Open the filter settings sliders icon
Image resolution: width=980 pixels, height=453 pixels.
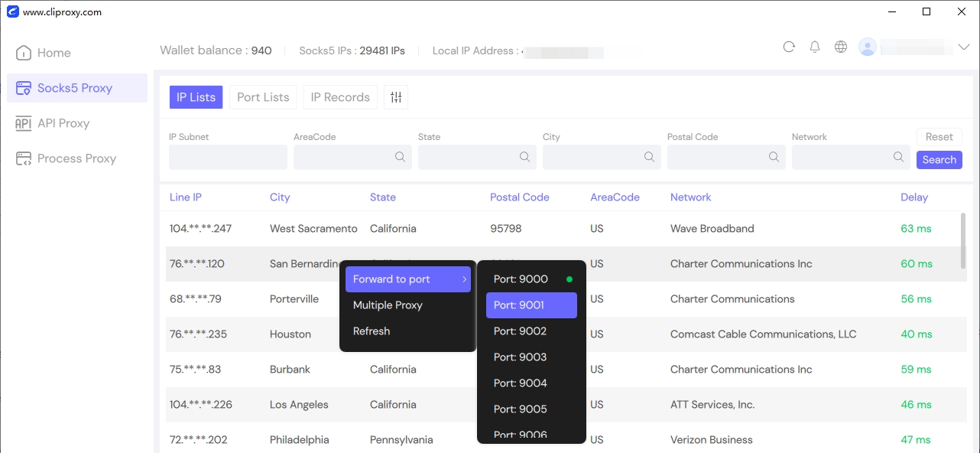(396, 97)
